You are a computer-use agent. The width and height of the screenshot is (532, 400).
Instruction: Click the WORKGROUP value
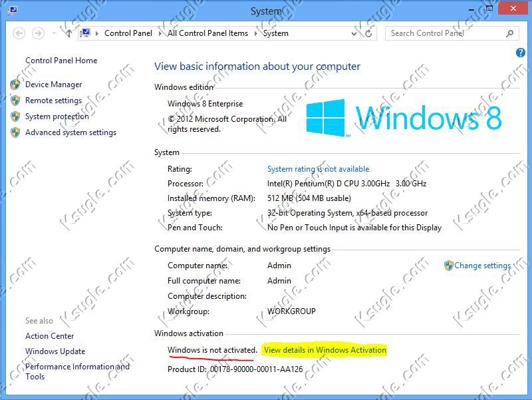(x=291, y=311)
